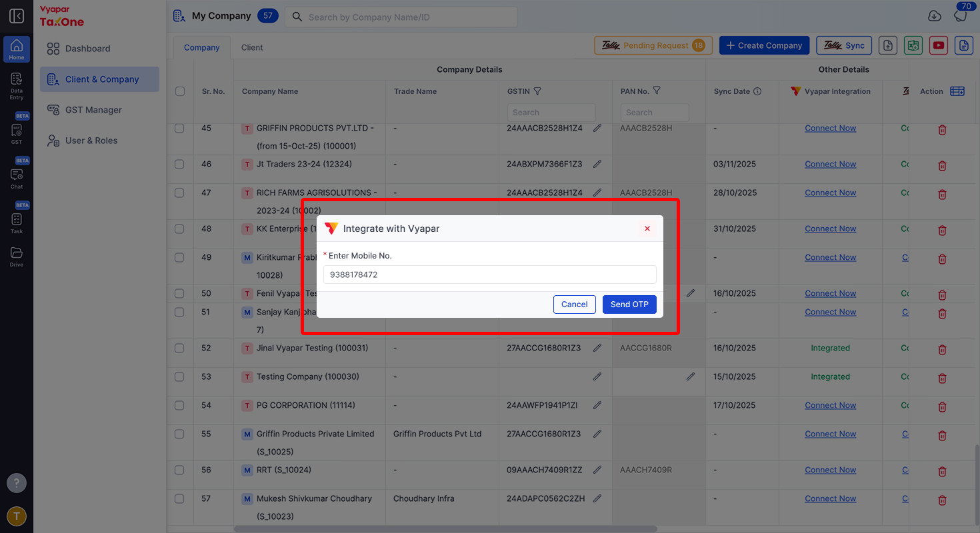The height and width of the screenshot is (533, 980).
Task: Click the GSTIN search field
Action: click(x=551, y=113)
